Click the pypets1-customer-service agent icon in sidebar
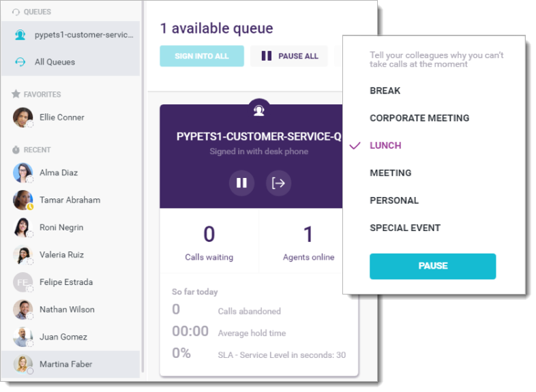536x392 pixels. click(x=20, y=35)
